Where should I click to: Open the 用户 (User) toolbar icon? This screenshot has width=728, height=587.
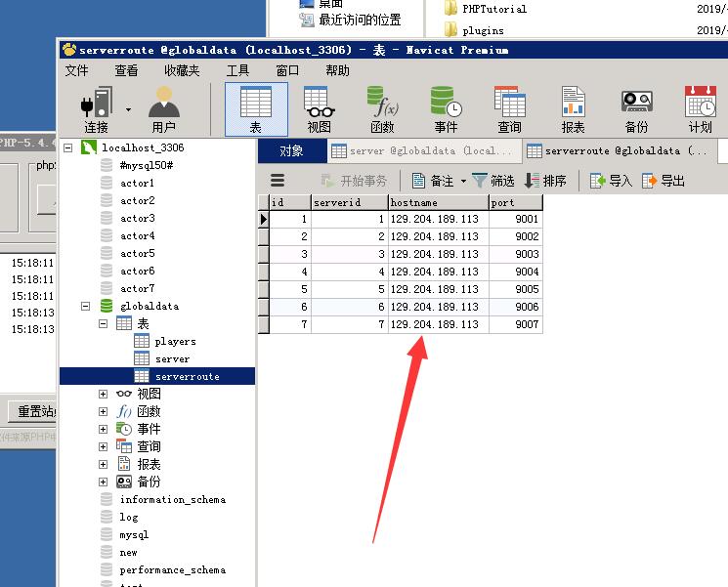pyautogui.click(x=163, y=108)
